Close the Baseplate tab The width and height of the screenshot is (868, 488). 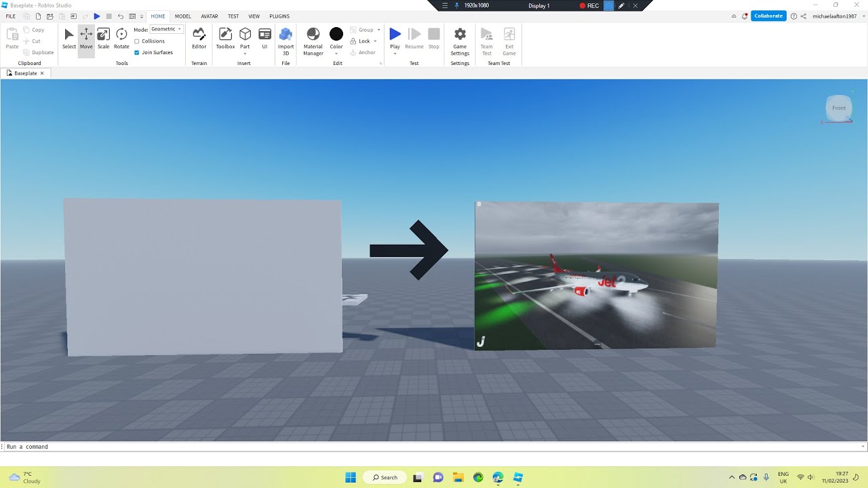click(42, 73)
